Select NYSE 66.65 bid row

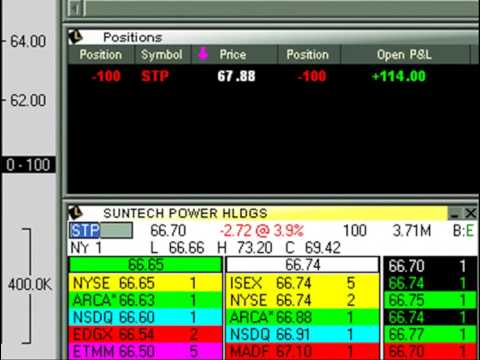point(145,283)
